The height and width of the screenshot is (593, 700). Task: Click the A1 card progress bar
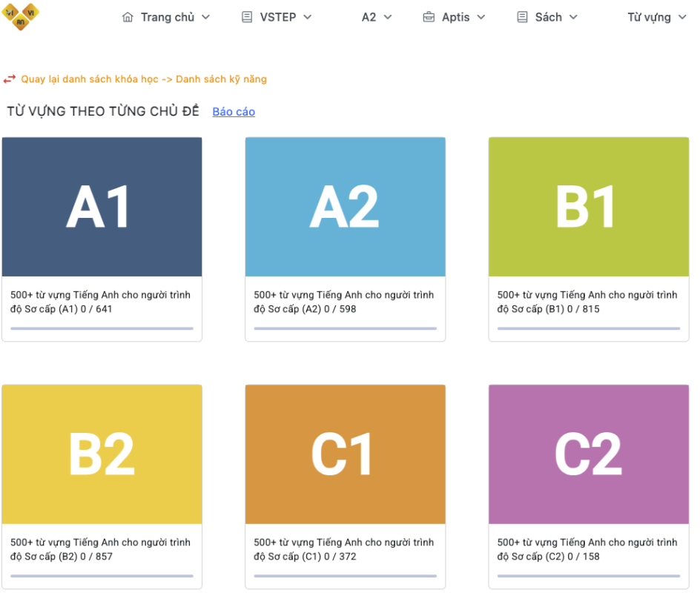point(102,328)
